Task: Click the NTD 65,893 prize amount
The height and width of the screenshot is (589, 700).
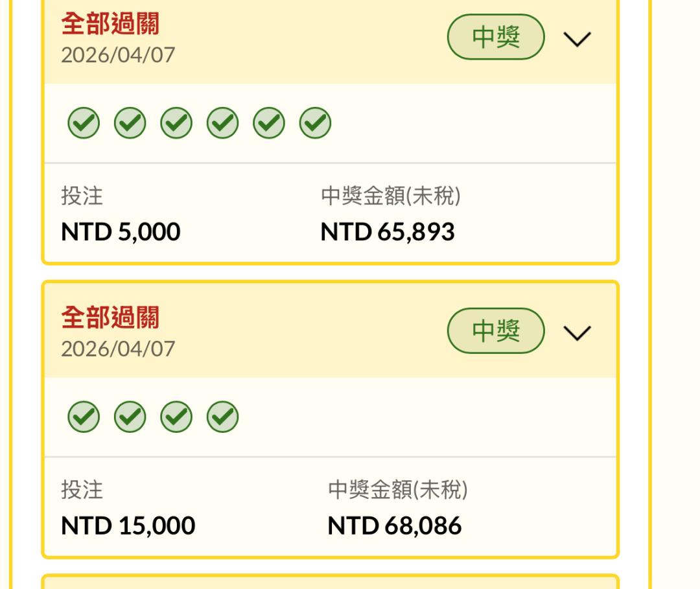Action: [388, 231]
